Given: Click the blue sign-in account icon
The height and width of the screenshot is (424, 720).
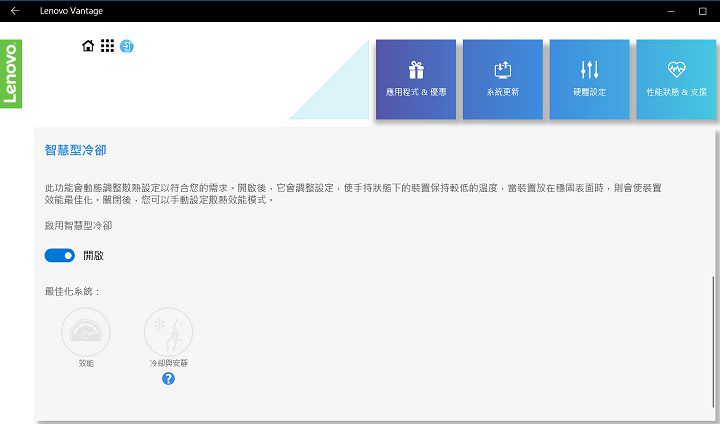Looking at the screenshot, I should (127, 47).
